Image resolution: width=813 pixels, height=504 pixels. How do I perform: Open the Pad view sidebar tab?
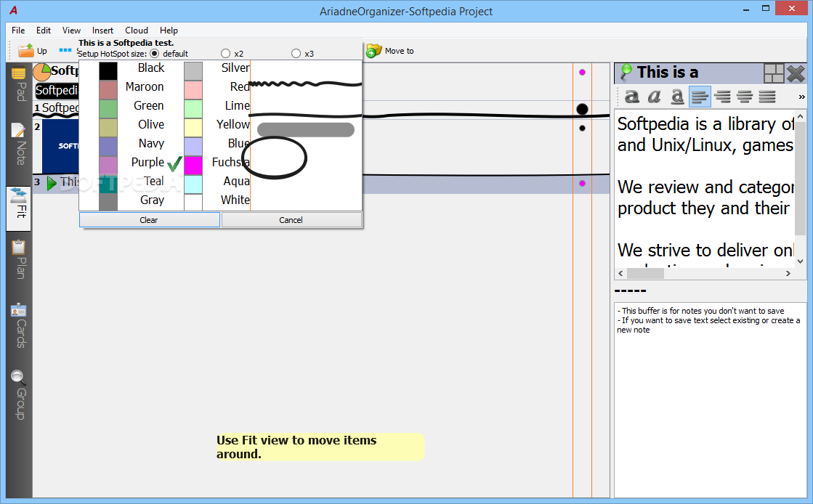[x=19, y=84]
